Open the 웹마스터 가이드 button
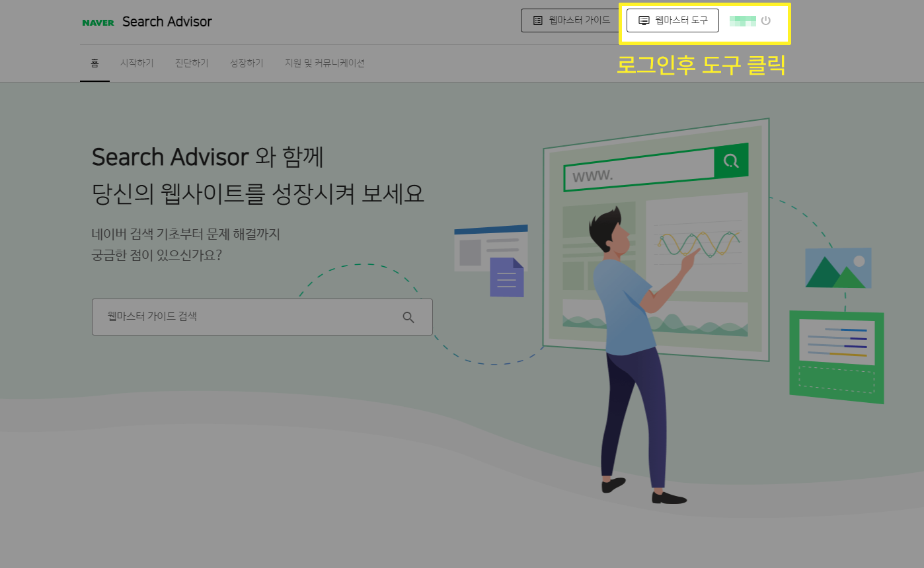924x568 pixels. tap(570, 20)
